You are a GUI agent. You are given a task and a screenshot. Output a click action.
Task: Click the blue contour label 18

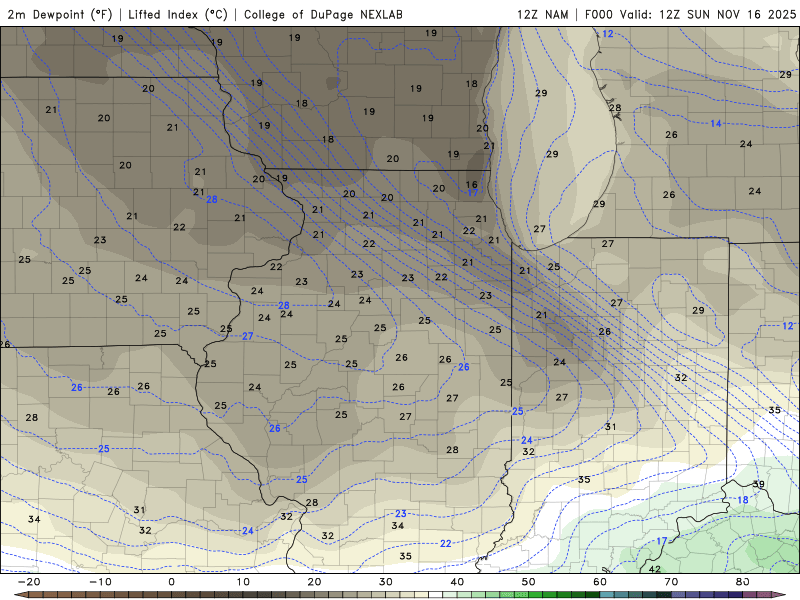coord(743,500)
